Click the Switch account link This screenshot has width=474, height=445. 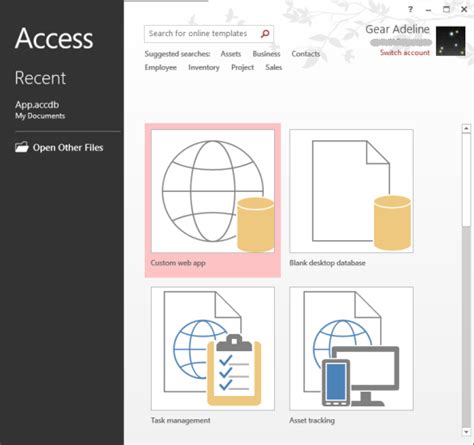(405, 53)
